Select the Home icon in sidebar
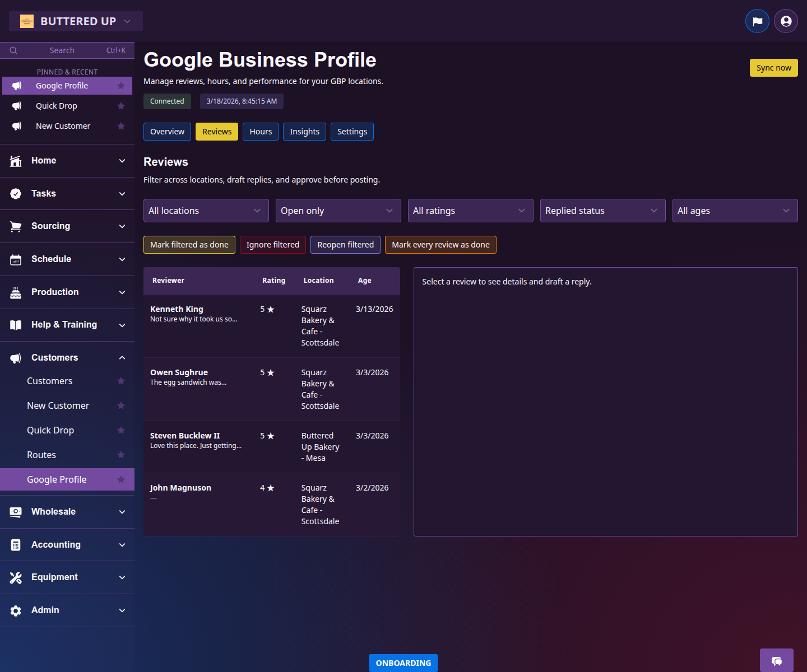 (x=15, y=161)
